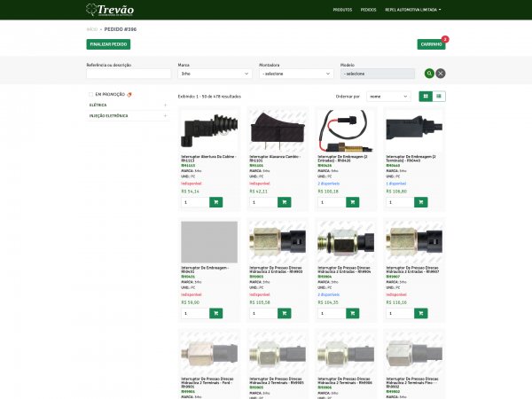This screenshot has width=532, height=399.
Task: Switch to grid view layout
Action: [426, 96]
